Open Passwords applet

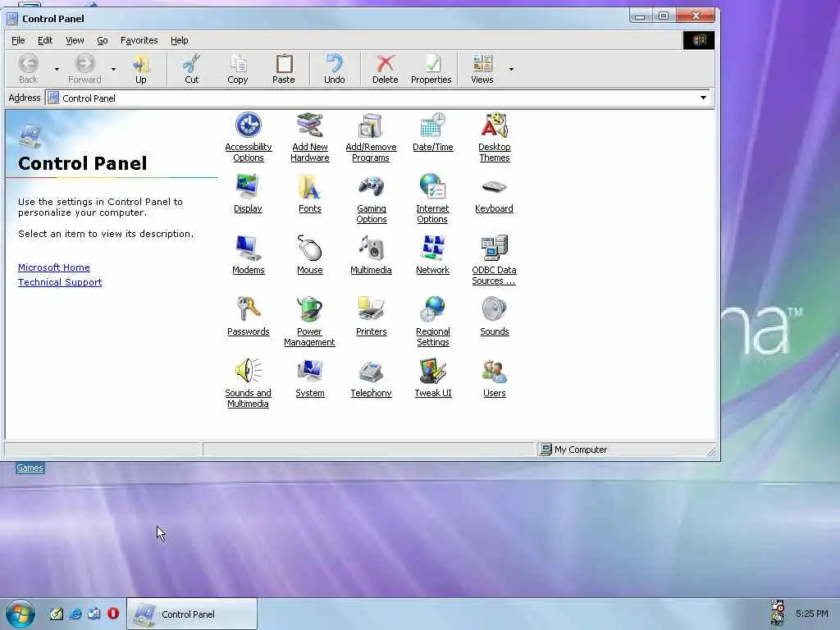point(248,317)
